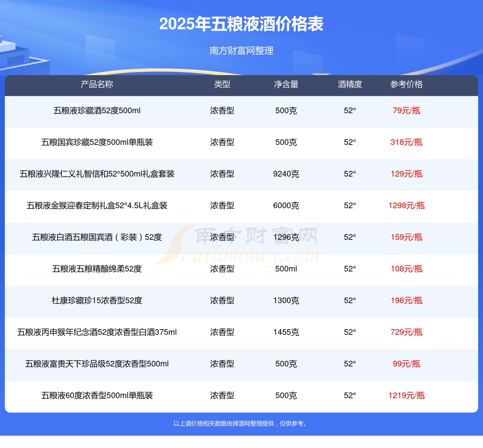Click 52° in the 五粮液珍藏酒 row

(350, 111)
